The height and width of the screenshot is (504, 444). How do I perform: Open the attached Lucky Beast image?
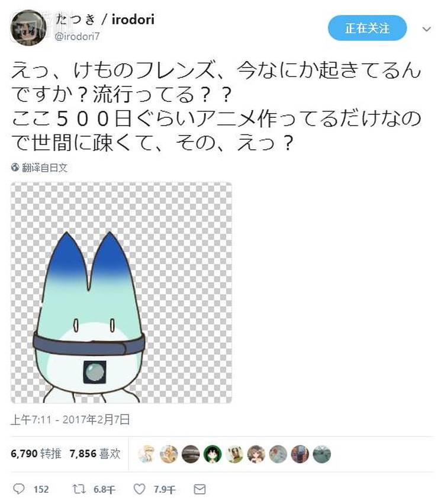pos(121,293)
